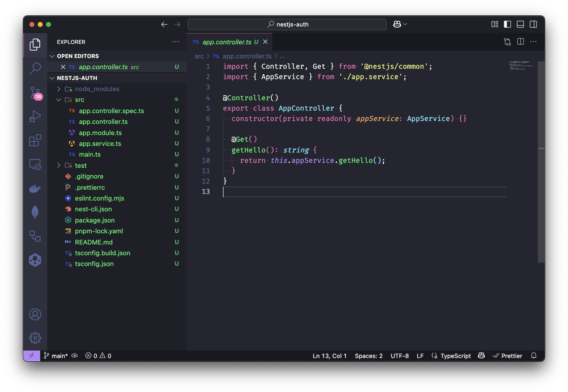Click the Prettier formatter status
This screenshot has height=392, width=568.
pyautogui.click(x=508, y=356)
